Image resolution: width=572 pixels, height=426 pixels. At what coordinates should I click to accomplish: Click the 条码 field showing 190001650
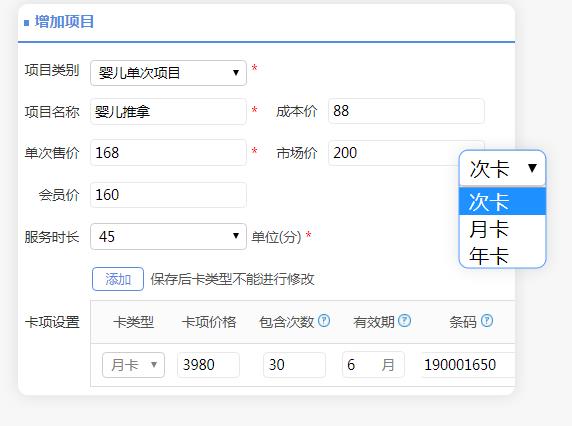tap(468, 365)
